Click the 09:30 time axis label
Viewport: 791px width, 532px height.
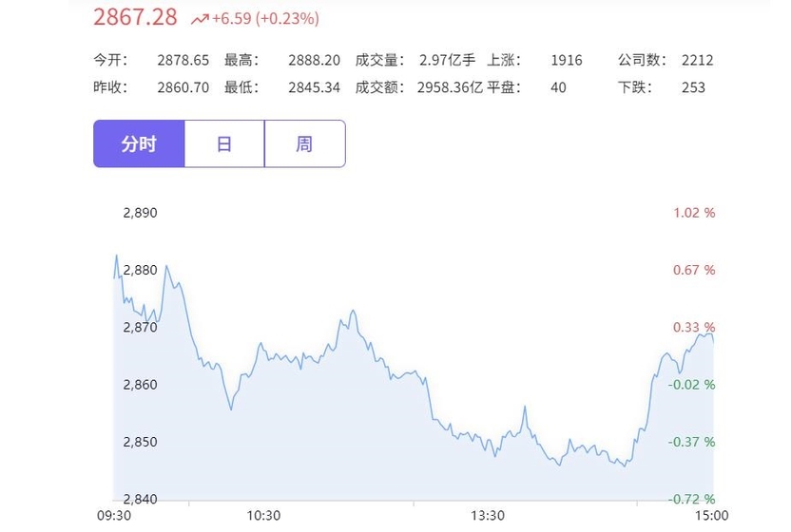click(x=114, y=515)
